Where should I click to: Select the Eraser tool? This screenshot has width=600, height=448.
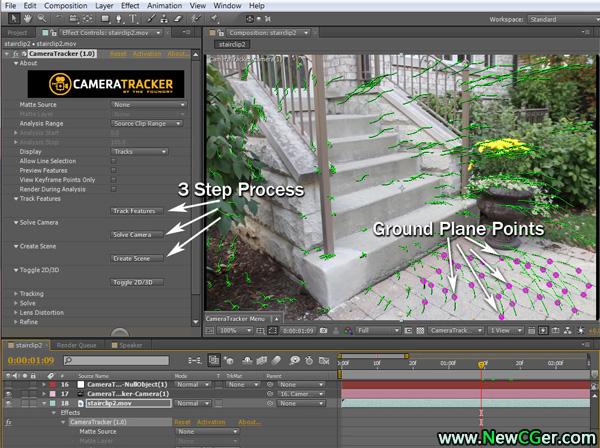(x=178, y=18)
